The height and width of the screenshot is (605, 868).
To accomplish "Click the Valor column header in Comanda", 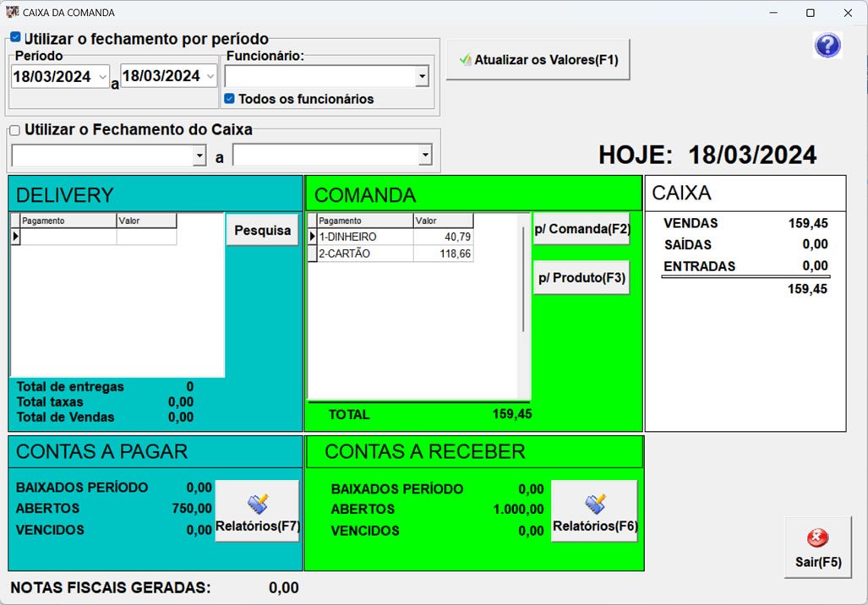I will 443,221.
